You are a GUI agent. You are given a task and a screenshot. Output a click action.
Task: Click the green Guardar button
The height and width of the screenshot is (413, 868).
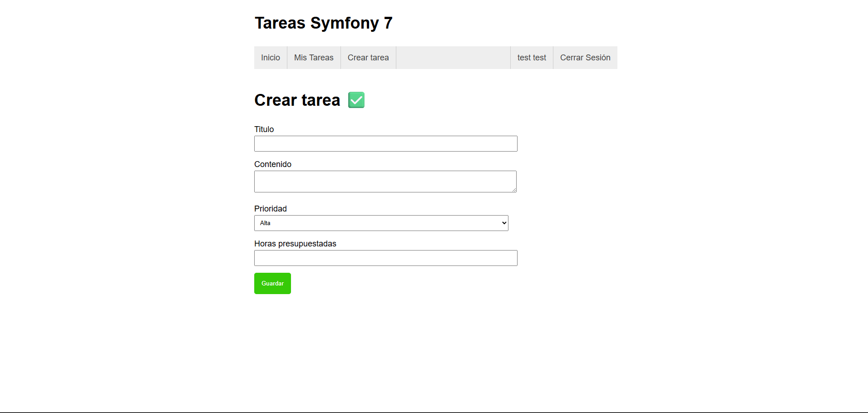click(272, 284)
